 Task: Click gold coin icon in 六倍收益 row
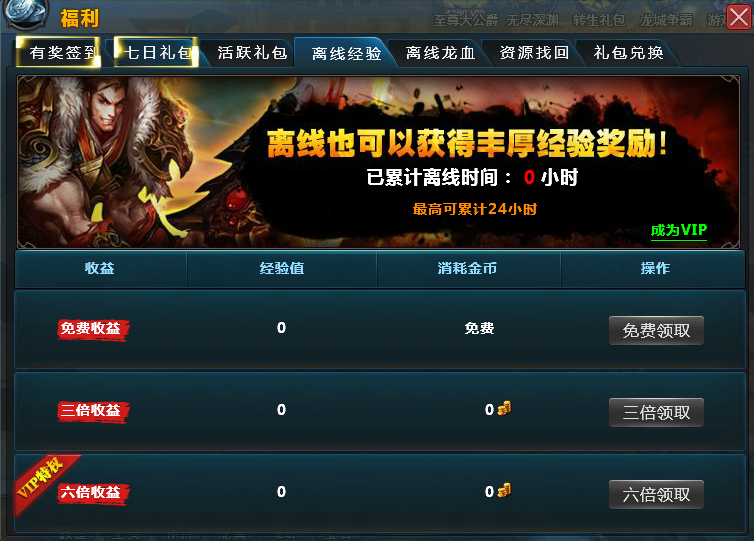click(504, 491)
